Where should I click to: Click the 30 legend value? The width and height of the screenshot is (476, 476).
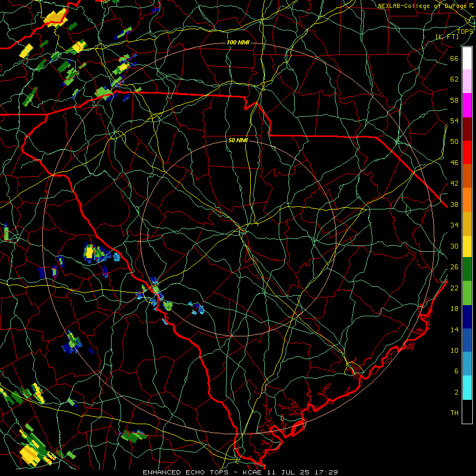pos(454,246)
